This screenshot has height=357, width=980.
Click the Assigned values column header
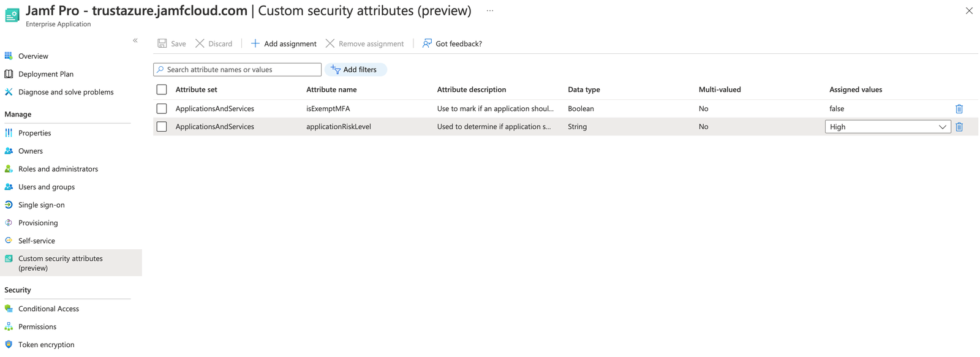click(856, 89)
